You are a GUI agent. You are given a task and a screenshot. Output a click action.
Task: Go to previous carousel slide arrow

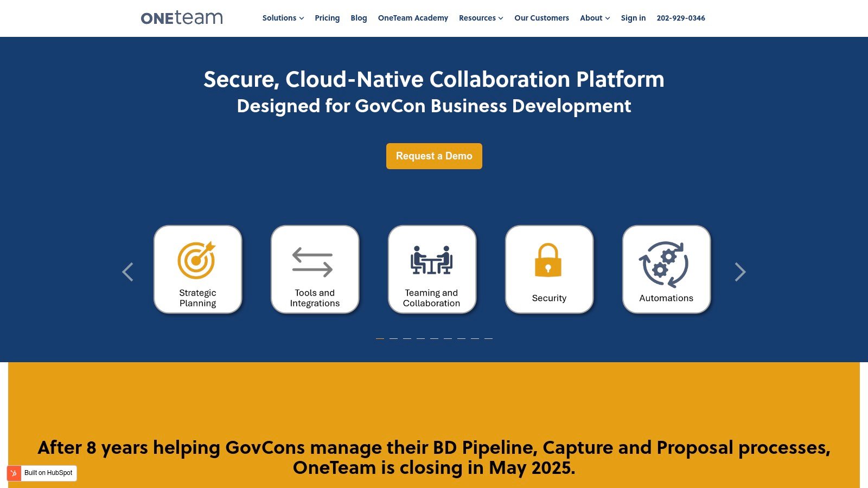(127, 272)
